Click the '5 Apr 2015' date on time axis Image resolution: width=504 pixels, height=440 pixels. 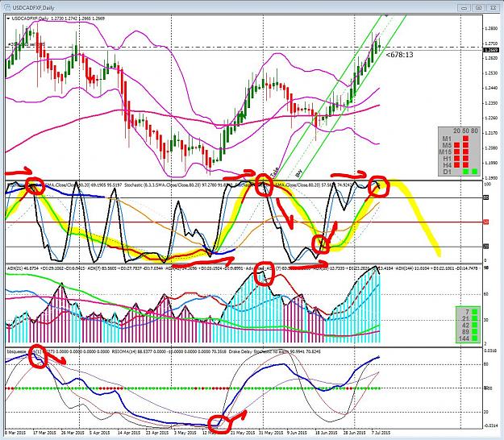point(100,433)
